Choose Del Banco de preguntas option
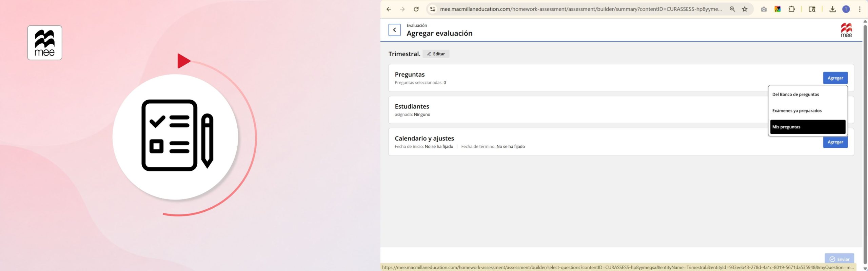Screen dimensions: 868x271 click(x=808, y=95)
